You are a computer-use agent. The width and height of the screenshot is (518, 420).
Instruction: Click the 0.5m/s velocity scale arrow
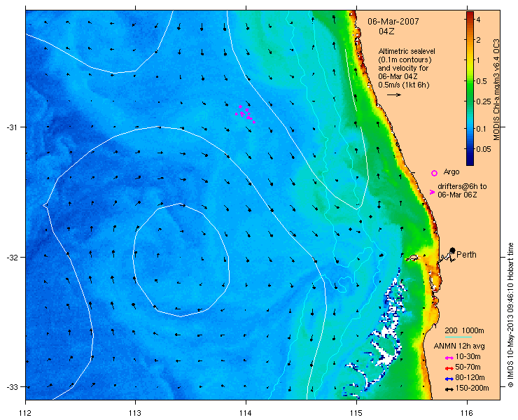[394, 94]
